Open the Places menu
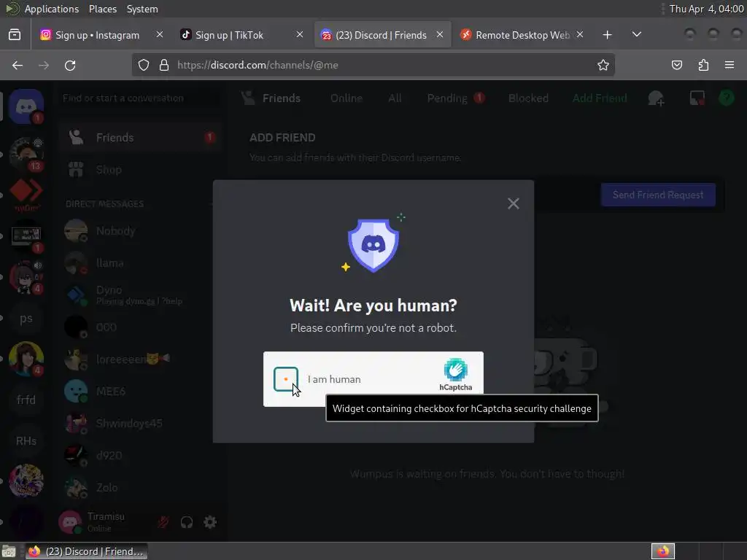This screenshot has height=560, width=747. [102, 9]
